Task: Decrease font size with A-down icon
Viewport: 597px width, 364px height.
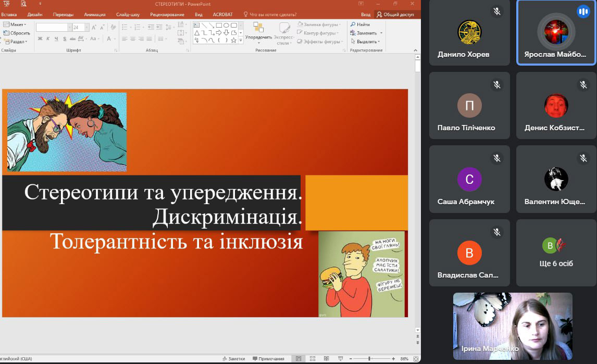Action: pyautogui.click(x=102, y=28)
